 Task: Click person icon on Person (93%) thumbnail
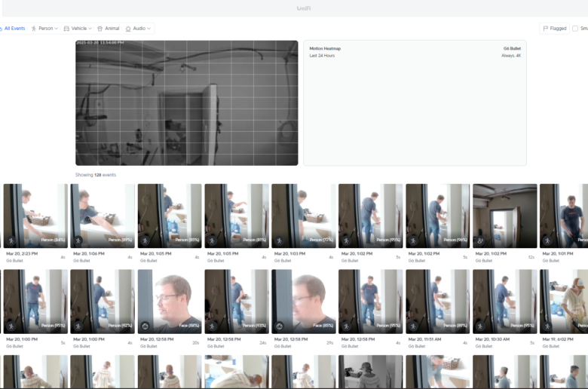213,326
